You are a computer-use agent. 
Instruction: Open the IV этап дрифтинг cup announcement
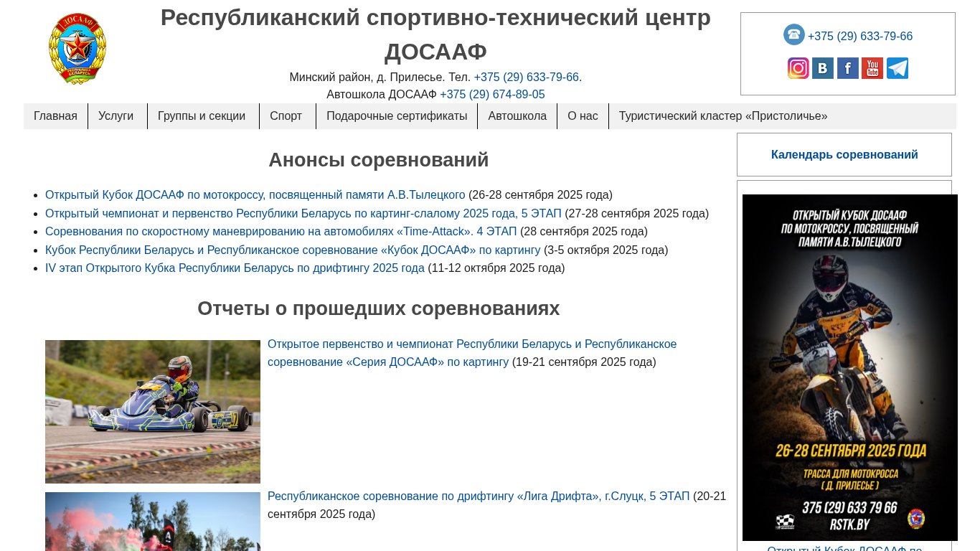pyautogui.click(x=235, y=268)
